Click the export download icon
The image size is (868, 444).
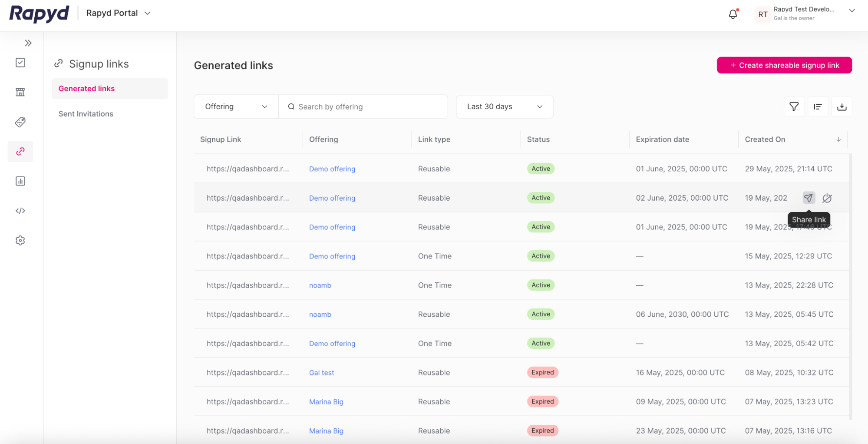842,106
